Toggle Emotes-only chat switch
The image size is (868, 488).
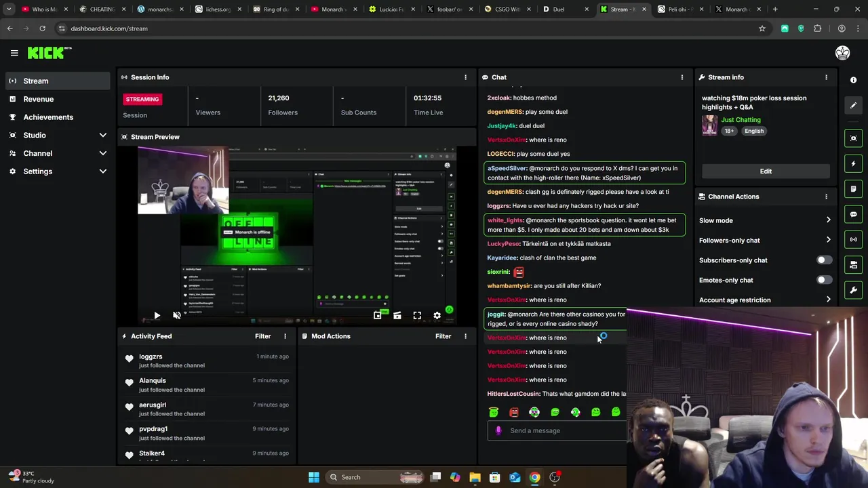(x=824, y=280)
